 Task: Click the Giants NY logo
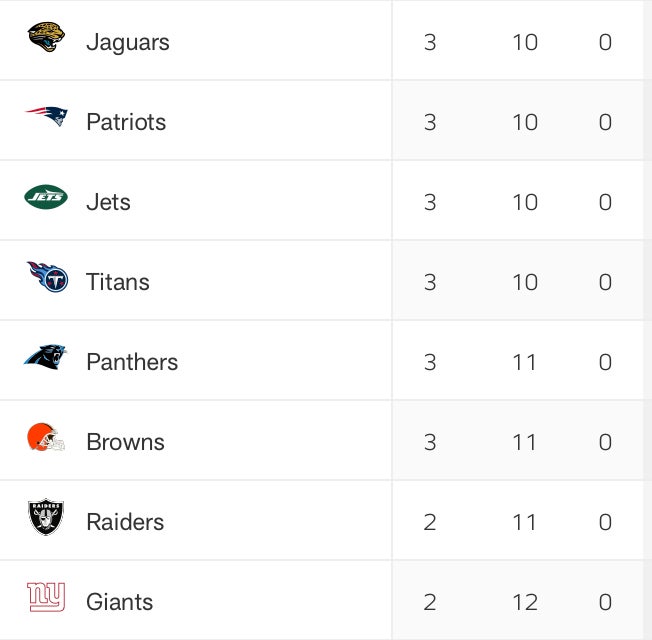(x=46, y=598)
